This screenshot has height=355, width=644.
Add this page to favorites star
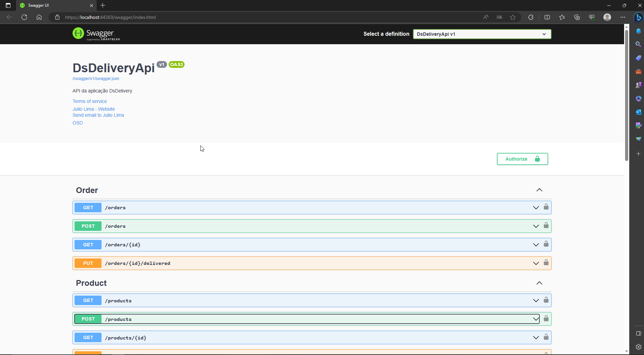pyautogui.click(x=513, y=17)
